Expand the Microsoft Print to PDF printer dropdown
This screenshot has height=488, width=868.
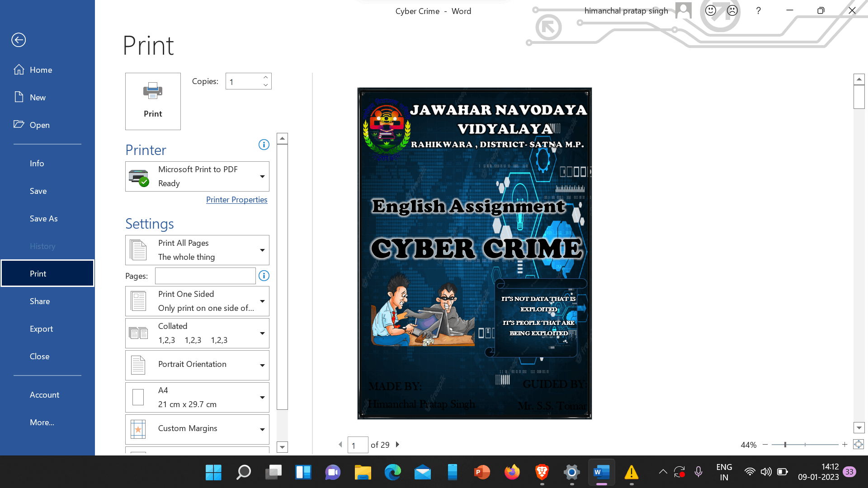pos(262,176)
